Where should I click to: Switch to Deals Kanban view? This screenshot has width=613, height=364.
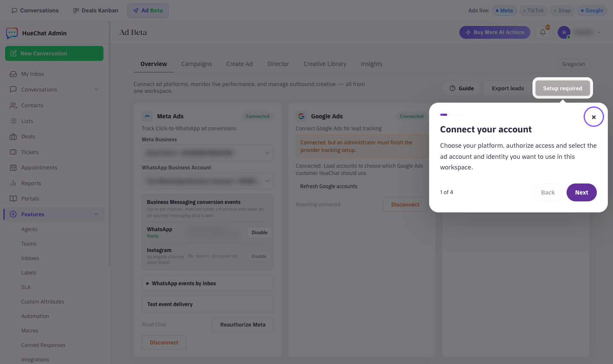pos(96,11)
